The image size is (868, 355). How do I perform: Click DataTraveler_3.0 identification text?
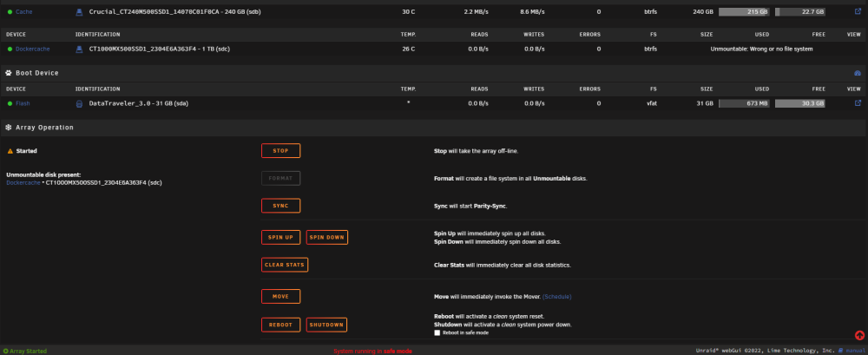point(138,103)
